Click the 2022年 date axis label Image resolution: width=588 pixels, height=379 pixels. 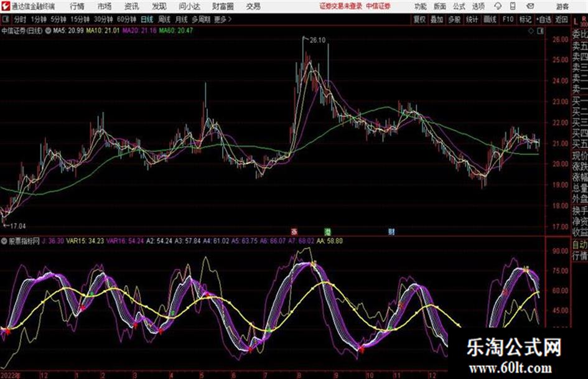click(x=11, y=375)
